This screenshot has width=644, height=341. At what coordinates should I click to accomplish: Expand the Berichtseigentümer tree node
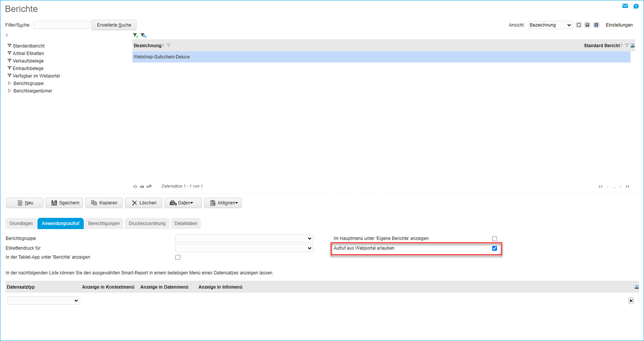point(10,91)
